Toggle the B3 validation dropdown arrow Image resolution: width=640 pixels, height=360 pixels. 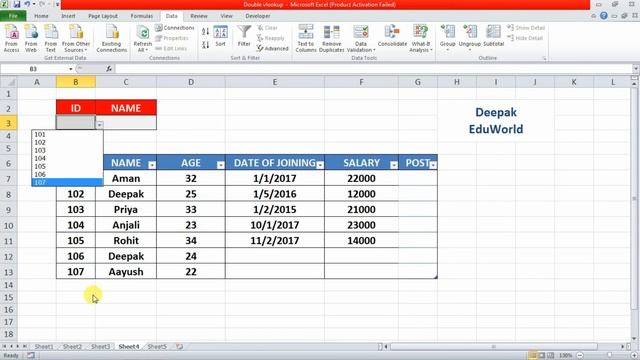pos(100,124)
